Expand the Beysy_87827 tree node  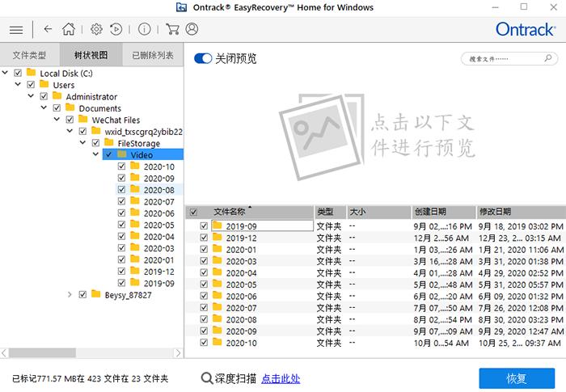point(70,295)
